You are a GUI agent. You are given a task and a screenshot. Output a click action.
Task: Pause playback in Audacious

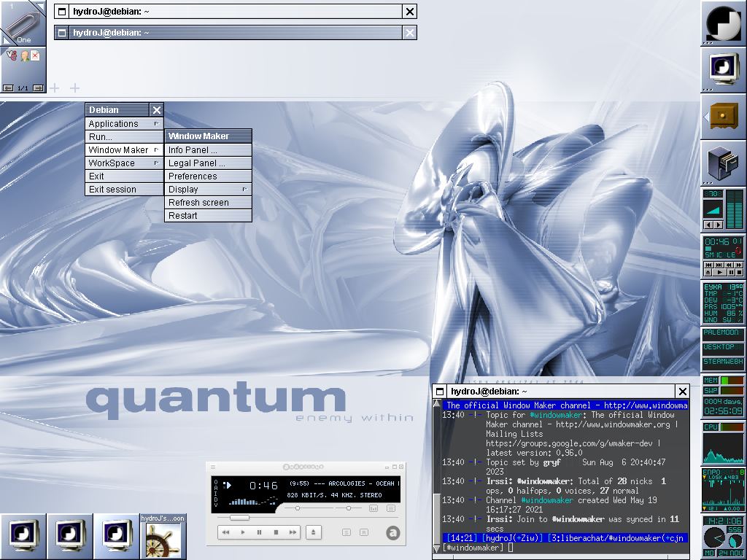[259, 533]
